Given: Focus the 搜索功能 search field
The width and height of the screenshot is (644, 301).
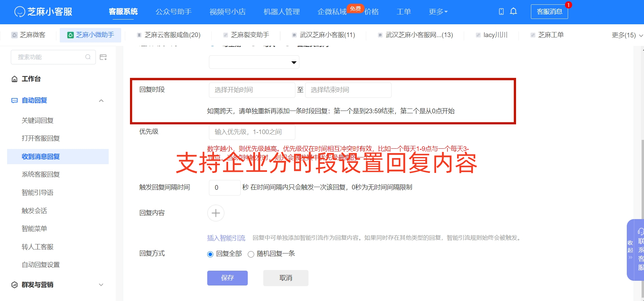Looking at the screenshot, I should [x=53, y=57].
